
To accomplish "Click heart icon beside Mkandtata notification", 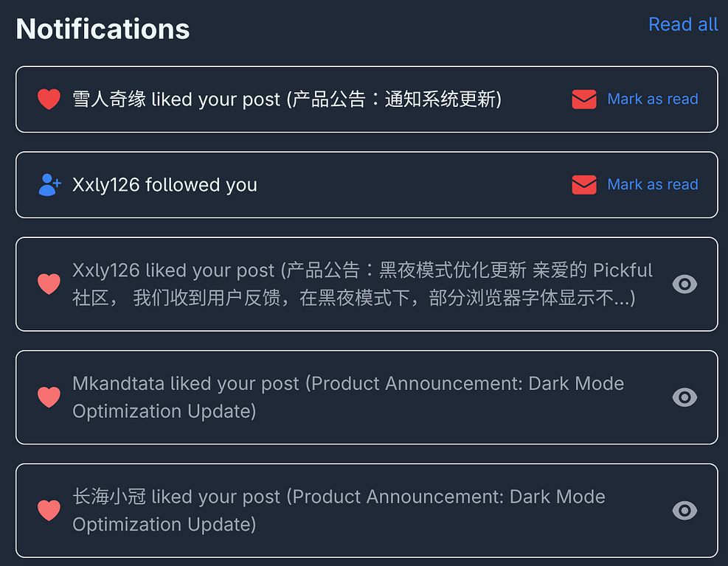I will coord(49,398).
